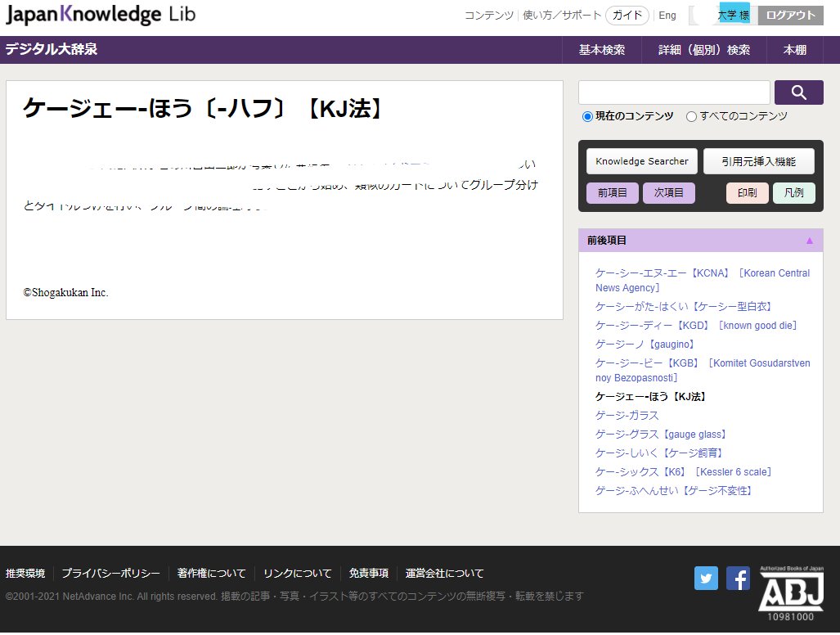The width and height of the screenshot is (840, 635).
Task: Open the 基本検索 tab
Action: click(x=602, y=50)
